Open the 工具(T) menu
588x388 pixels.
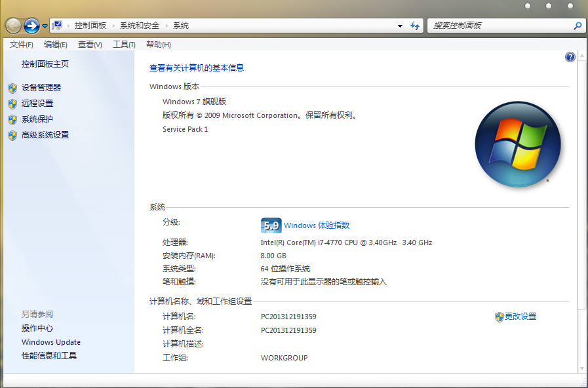124,45
